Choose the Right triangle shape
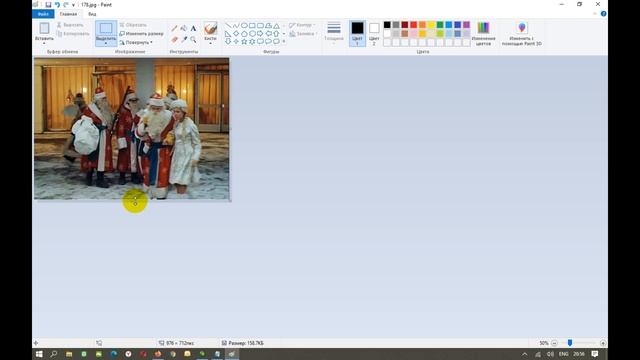This screenshot has width=640, height=360. 228,33
